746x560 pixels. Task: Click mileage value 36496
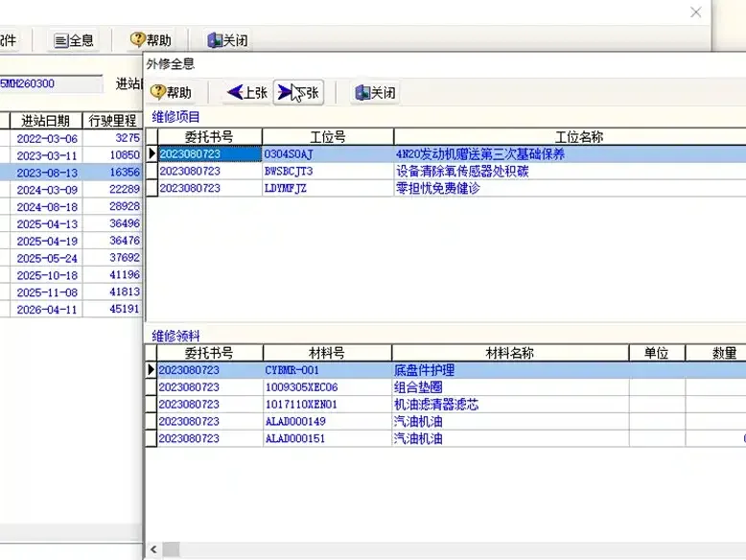[125, 223]
